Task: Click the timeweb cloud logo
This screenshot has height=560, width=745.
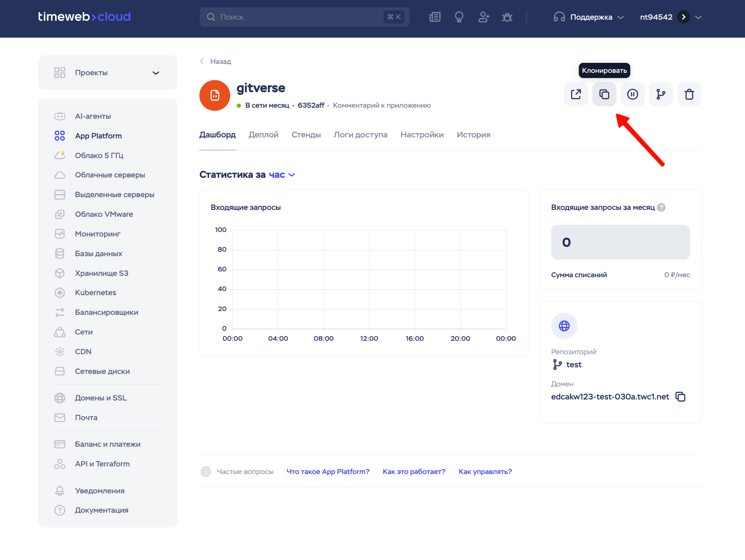Action: [84, 17]
